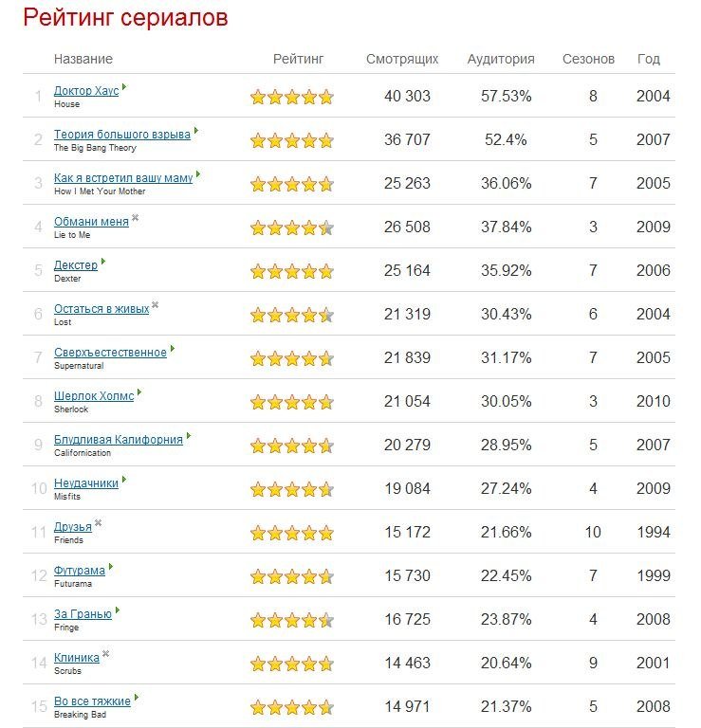The image size is (701, 728).
Task: Click the ended-status icon beside Обмани меня
Action: point(136,217)
